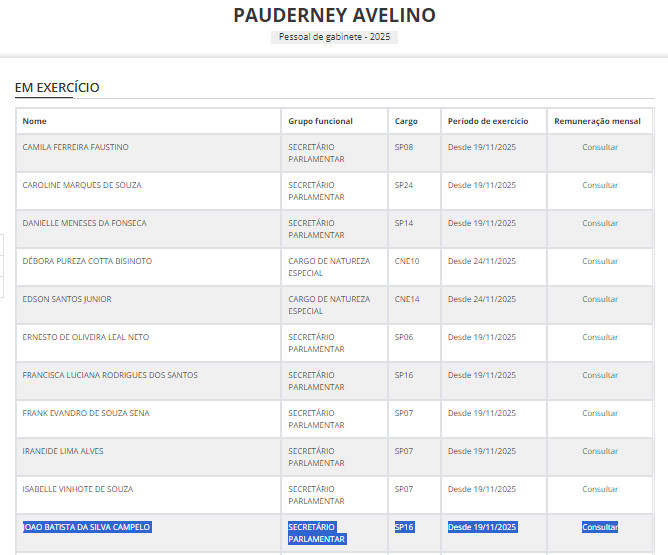Open Consultar for Ernesto de Oliveira Leal Neto
Image resolution: width=668 pixels, height=555 pixels.
click(x=600, y=337)
